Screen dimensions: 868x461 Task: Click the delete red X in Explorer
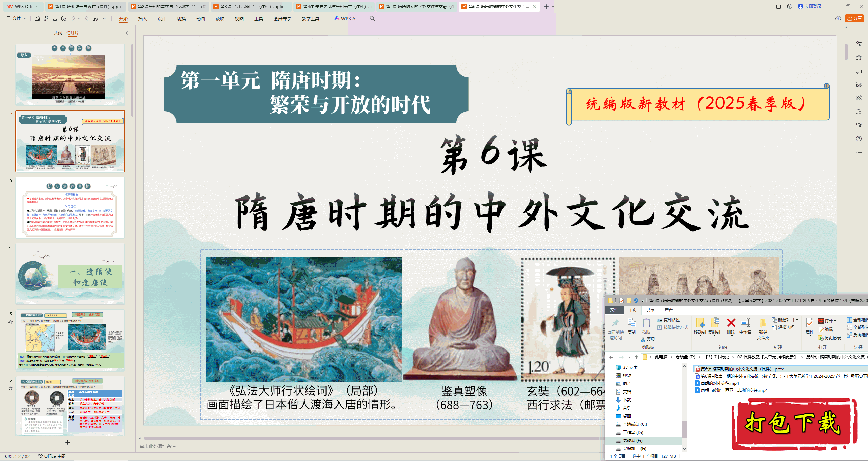tap(731, 323)
